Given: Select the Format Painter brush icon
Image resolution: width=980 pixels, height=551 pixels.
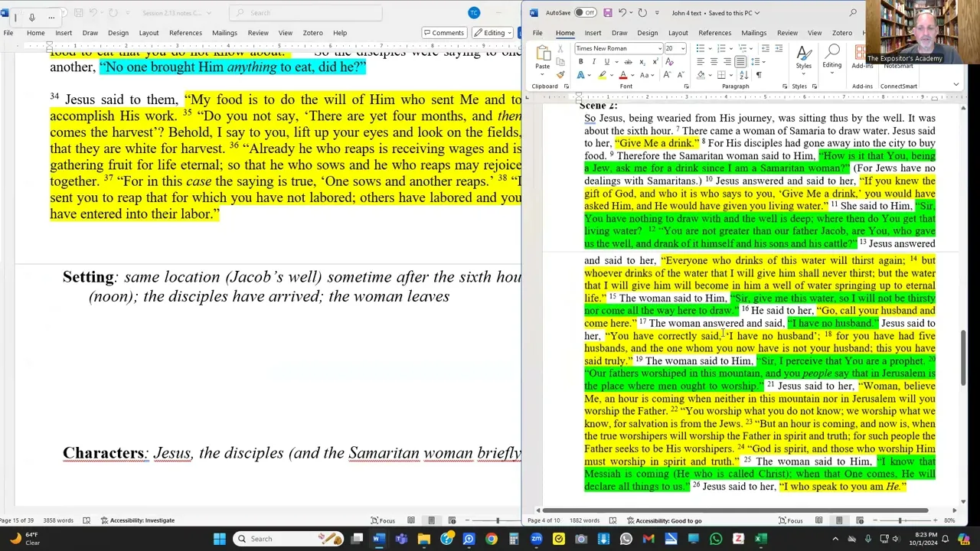Looking at the screenshot, I should coord(560,75).
